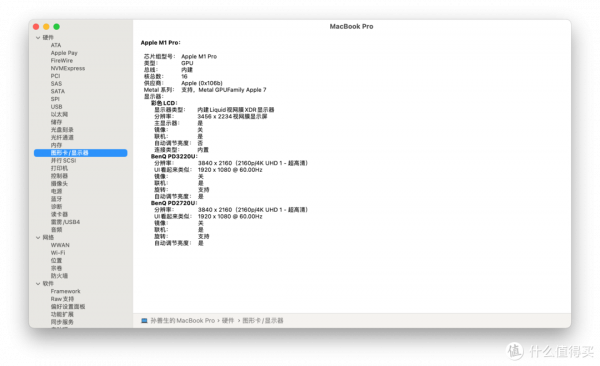Select Framework under 软件
This screenshot has width=600, height=366.
click(x=65, y=291)
